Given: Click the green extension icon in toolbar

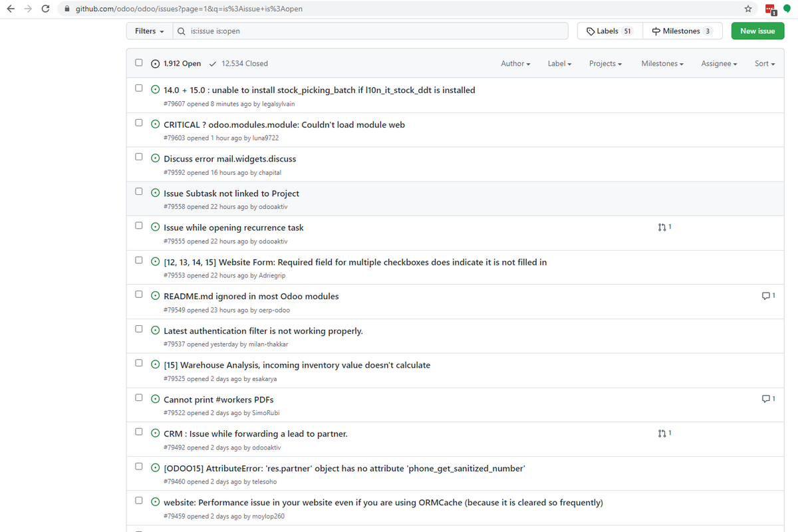Looking at the screenshot, I should 787,9.
